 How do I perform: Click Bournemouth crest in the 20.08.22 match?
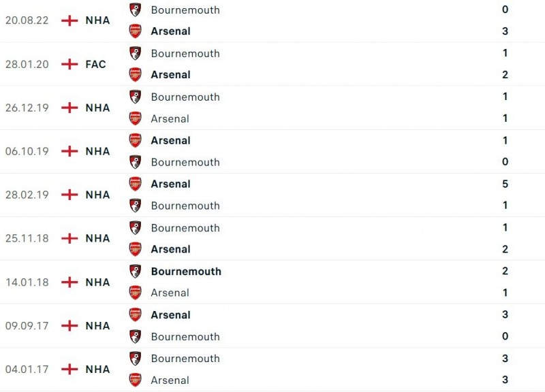pos(135,10)
